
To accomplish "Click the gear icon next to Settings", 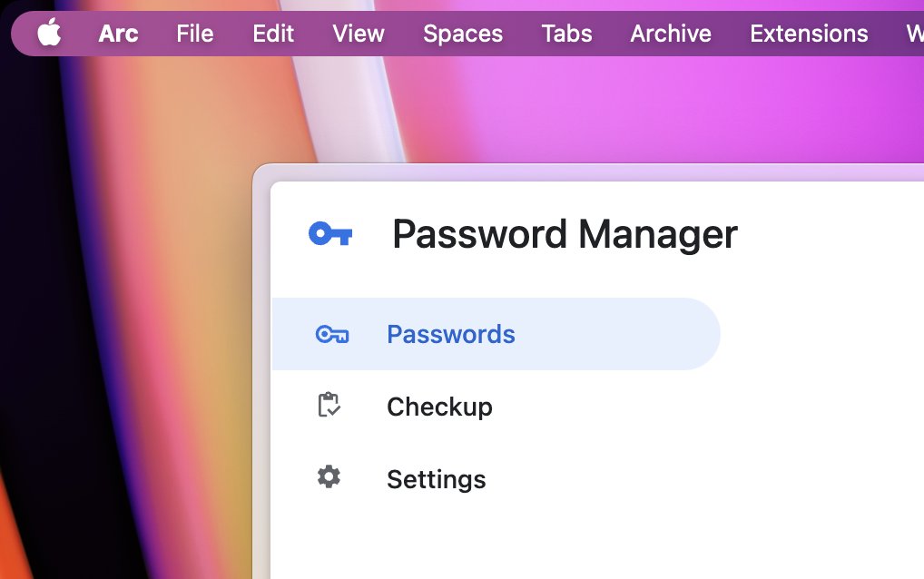I will point(329,476).
